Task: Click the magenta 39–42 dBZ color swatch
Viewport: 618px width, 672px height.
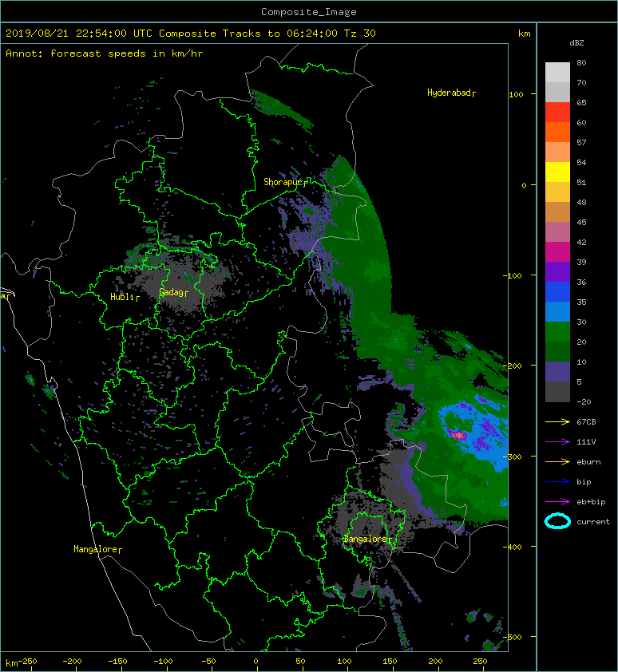Action: [557, 251]
